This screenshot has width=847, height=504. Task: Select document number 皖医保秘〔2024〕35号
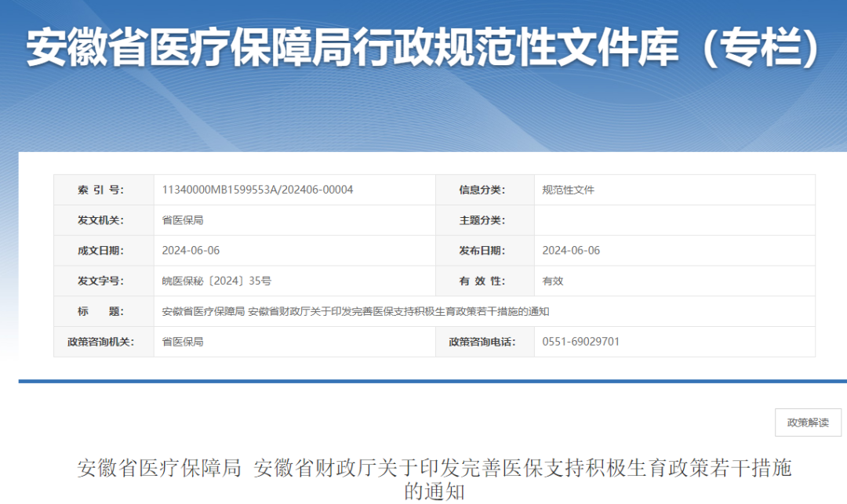point(216,281)
